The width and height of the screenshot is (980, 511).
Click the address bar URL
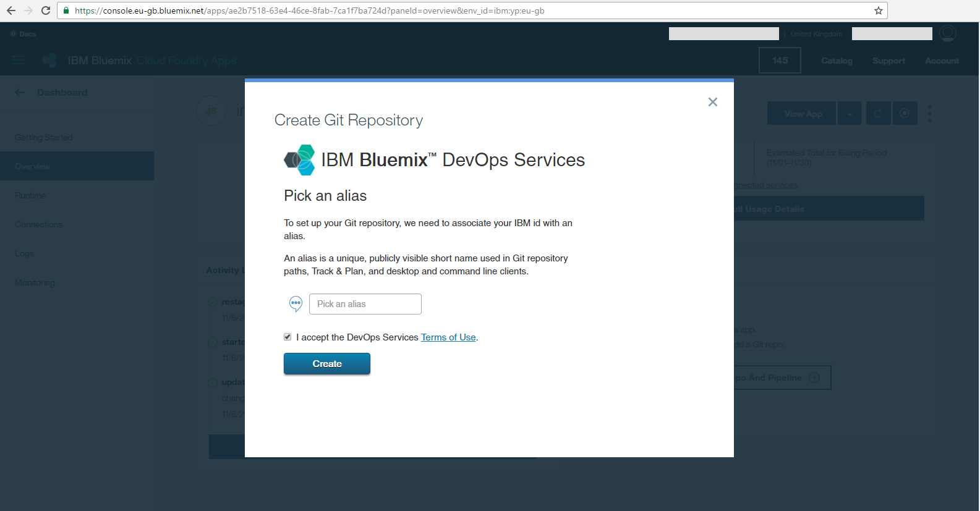pyautogui.click(x=309, y=11)
